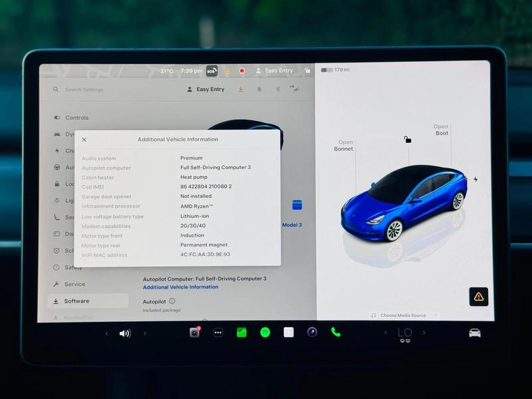Tap the car controls icon in bottom bar
Viewport: 532px width, 399px height.
[475, 333]
